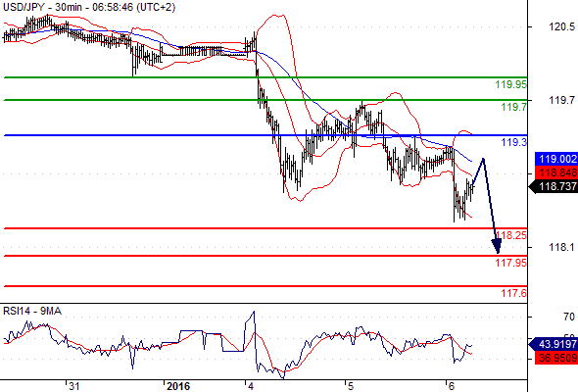Image resolution: width=578 pixels, height=392 pixels.
Task: Click the RSI 70 level axis label
Action: 569,317
